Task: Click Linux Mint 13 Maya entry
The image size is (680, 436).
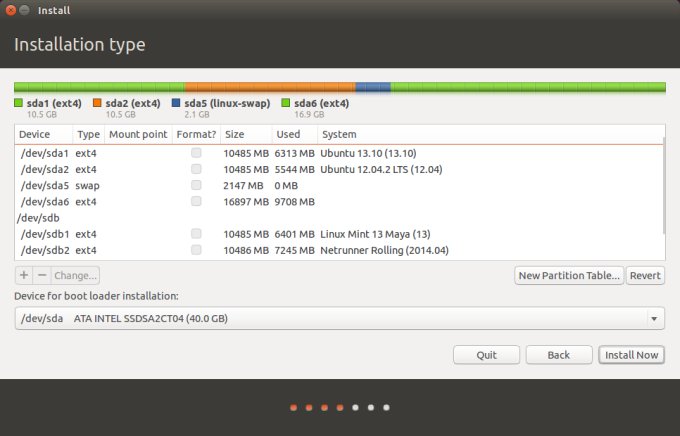Action: 375,234
